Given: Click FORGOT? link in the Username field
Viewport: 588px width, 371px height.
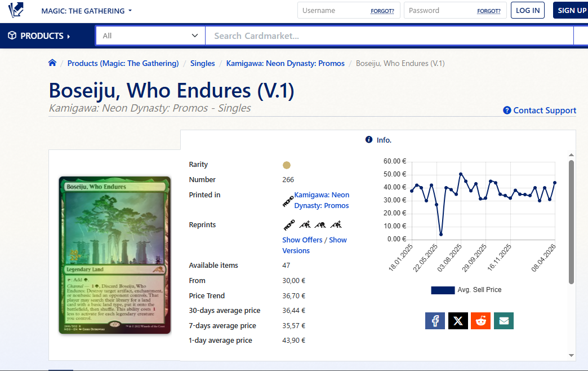Looking at the screenshot, I should coord(382,11).
